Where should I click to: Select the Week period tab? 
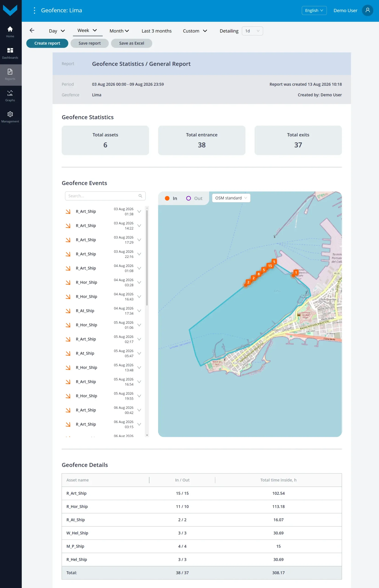point(87,31)
